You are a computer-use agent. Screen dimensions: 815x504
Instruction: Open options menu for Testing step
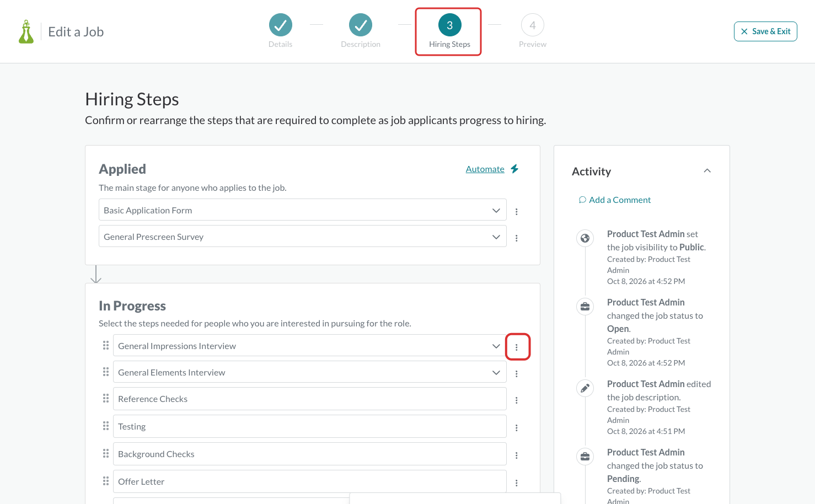(x=517, y=427)
